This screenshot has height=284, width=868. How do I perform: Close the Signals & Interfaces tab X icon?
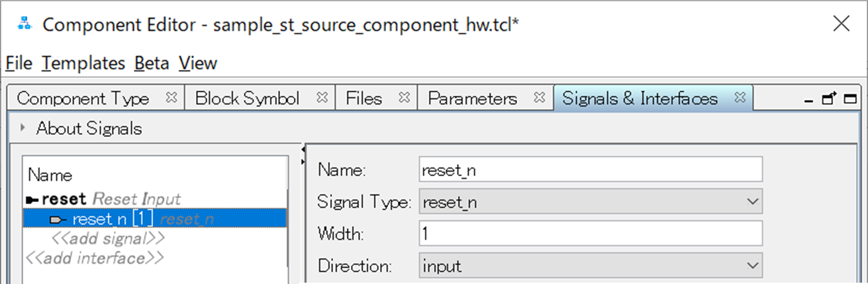tap(740, 98)
